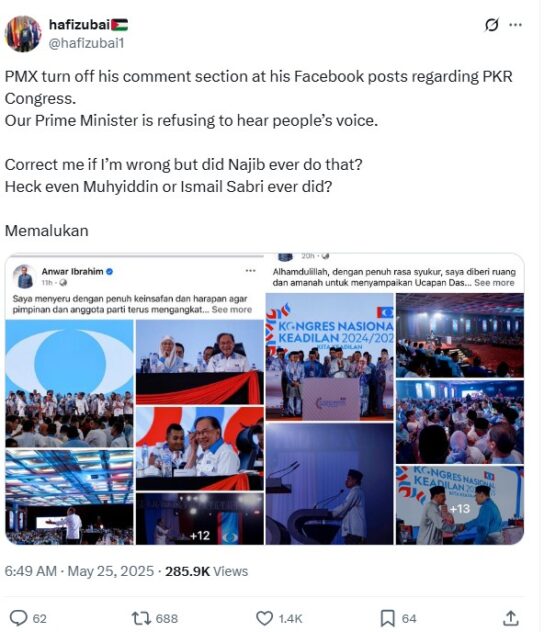Expand See more on the Alhamdulillah post
Viewport: 544px width, 632px height.
coord(494,283)
